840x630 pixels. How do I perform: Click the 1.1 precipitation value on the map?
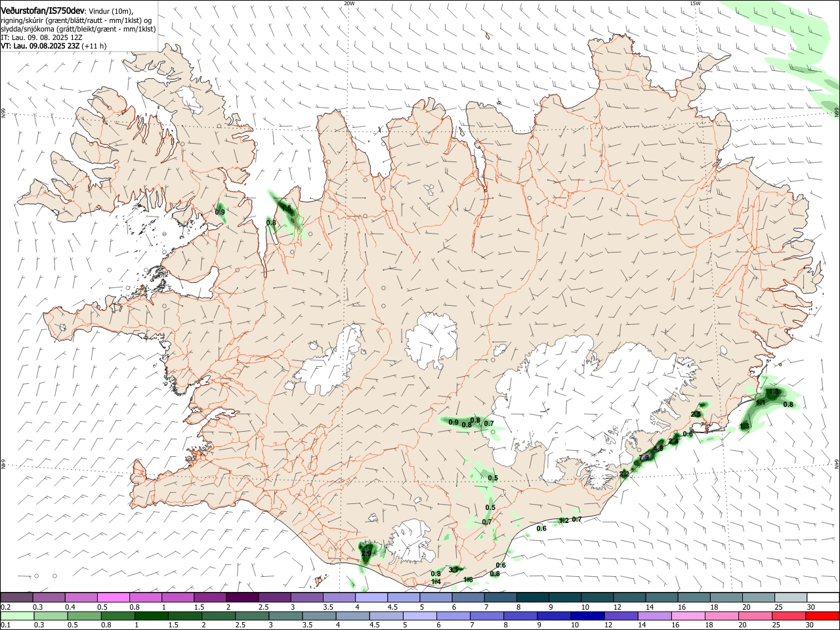point(761,402)
